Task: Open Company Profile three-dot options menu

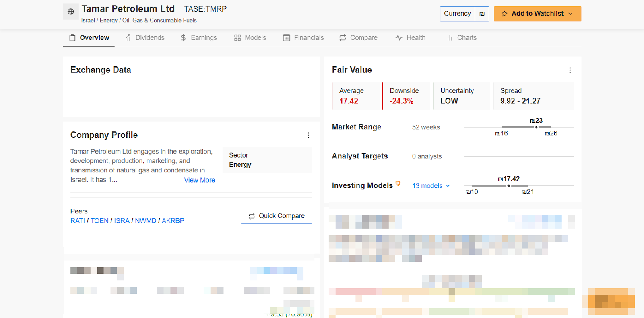Action: (x=308, y=135)
